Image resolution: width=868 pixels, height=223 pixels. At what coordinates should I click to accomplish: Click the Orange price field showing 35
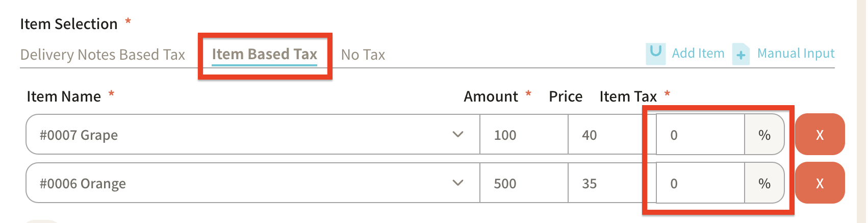605,183
